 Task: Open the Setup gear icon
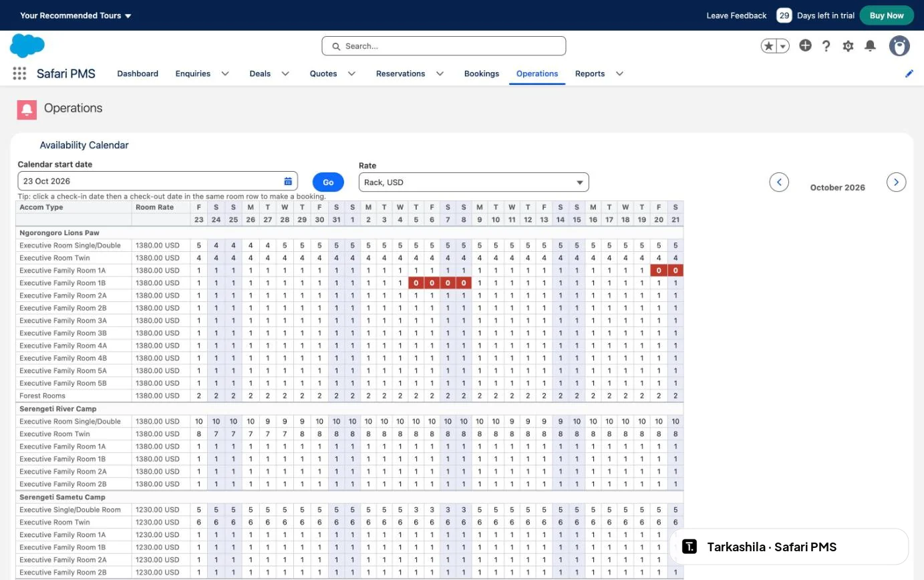pos(848,46)
